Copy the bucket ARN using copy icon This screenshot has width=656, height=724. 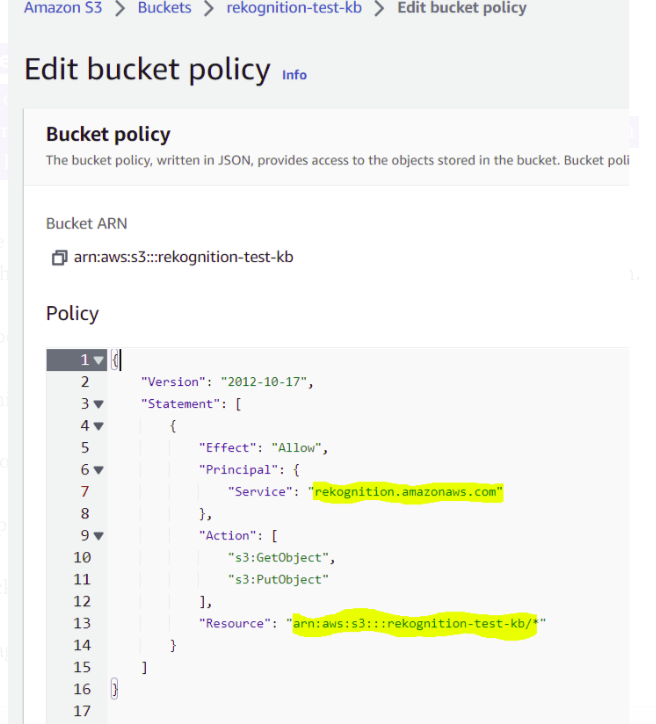[59, 258]
